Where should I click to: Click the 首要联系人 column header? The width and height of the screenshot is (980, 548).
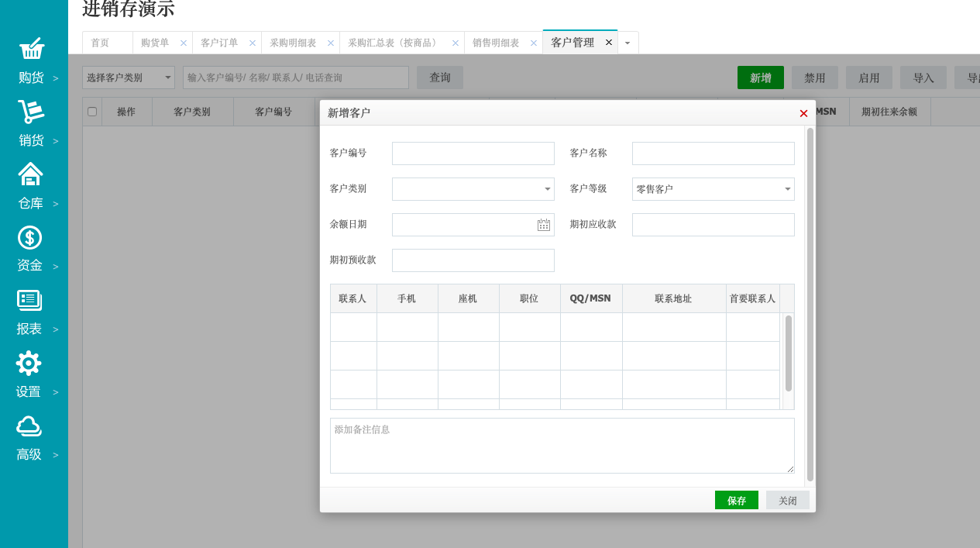pyautogui.click(x=753, y=298)
